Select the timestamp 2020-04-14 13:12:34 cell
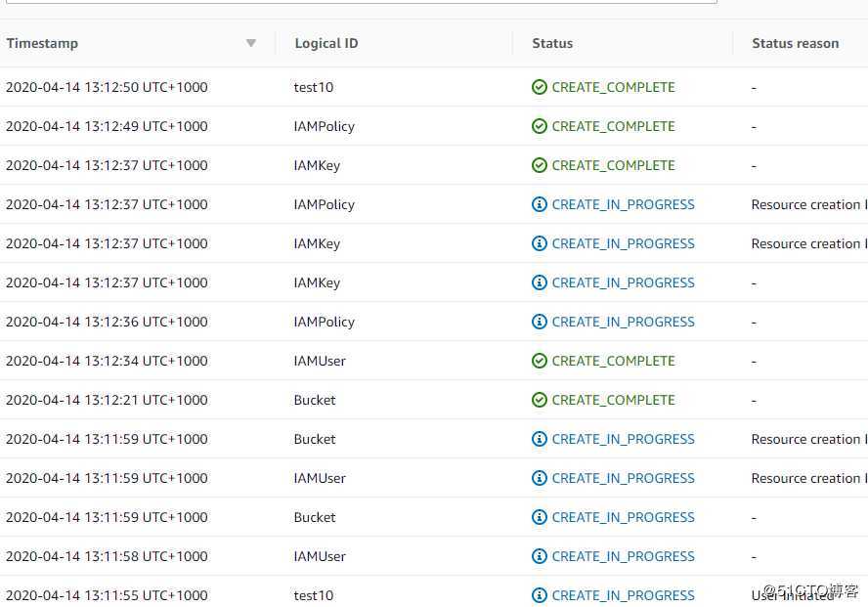 (107, 361)
